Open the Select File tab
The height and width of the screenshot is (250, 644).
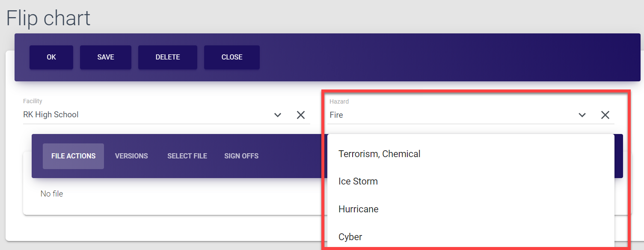[x=187, y=156]
